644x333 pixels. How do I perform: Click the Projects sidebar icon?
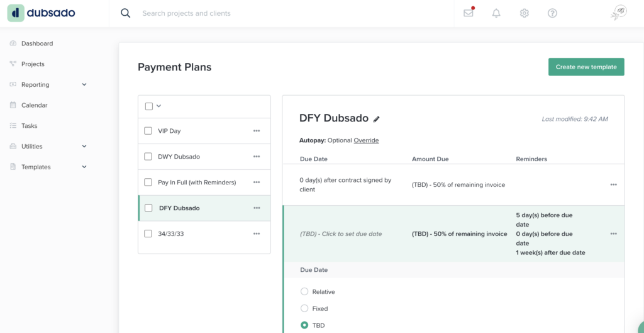13,64
